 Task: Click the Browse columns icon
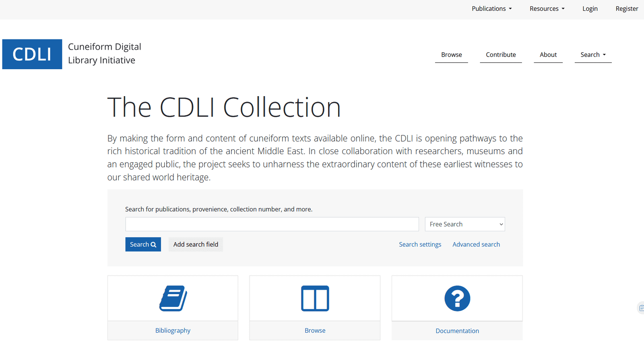(315, 299)
